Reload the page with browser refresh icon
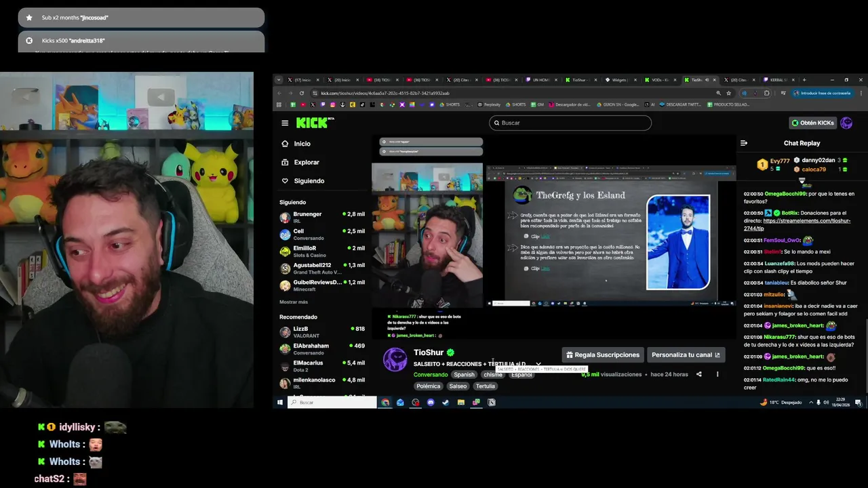The height and width of the screenshot is (488, 868). click(x=302, y=93)
